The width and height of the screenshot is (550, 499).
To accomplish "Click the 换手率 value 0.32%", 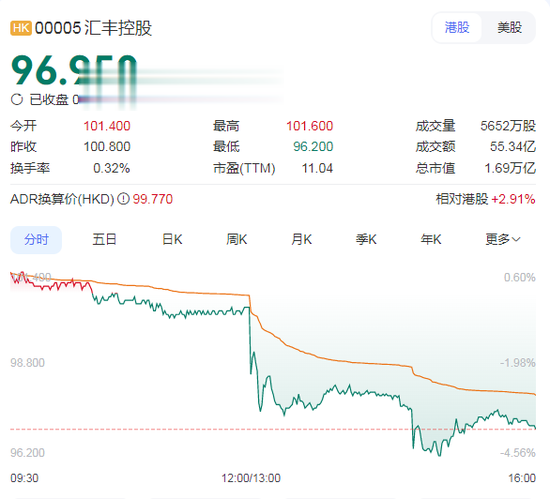I will [x=112, y=168].
